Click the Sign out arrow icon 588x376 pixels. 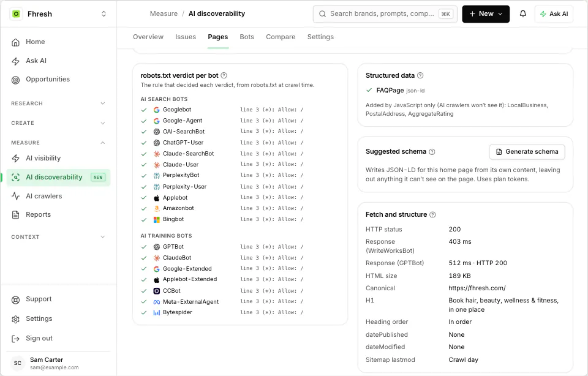point(15,339)
